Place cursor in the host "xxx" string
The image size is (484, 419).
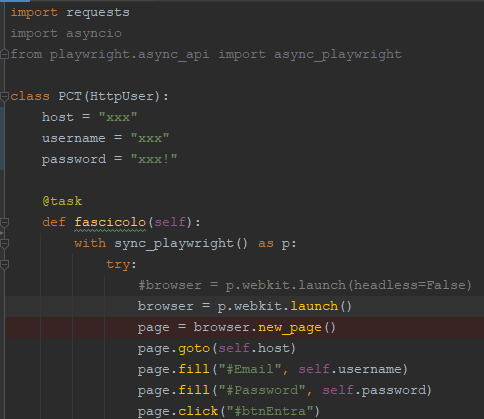click(x=118, y=117)
